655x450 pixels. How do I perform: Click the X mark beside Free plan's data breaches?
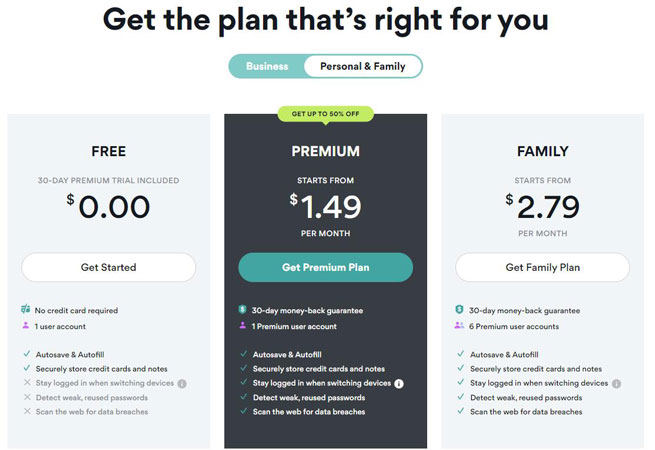pyautogui.click(x=26, y=412)
